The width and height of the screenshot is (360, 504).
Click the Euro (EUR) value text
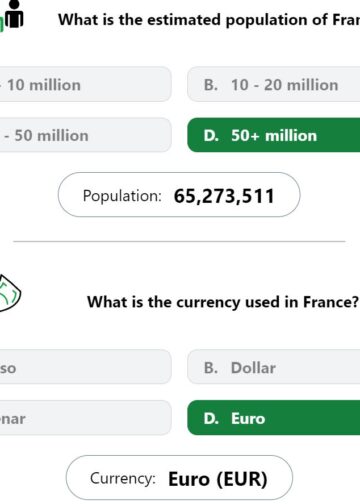click(x=218, y=479)
